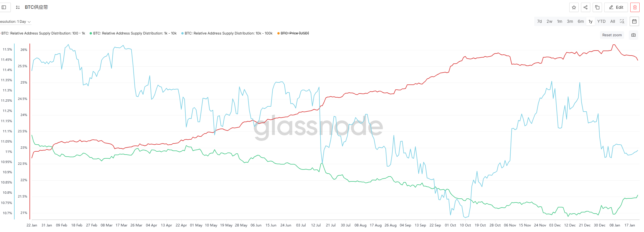Image resolution: width=644 pixels, height=232 pixels.
Task: Select the All time range
Action: coord(613,21)
